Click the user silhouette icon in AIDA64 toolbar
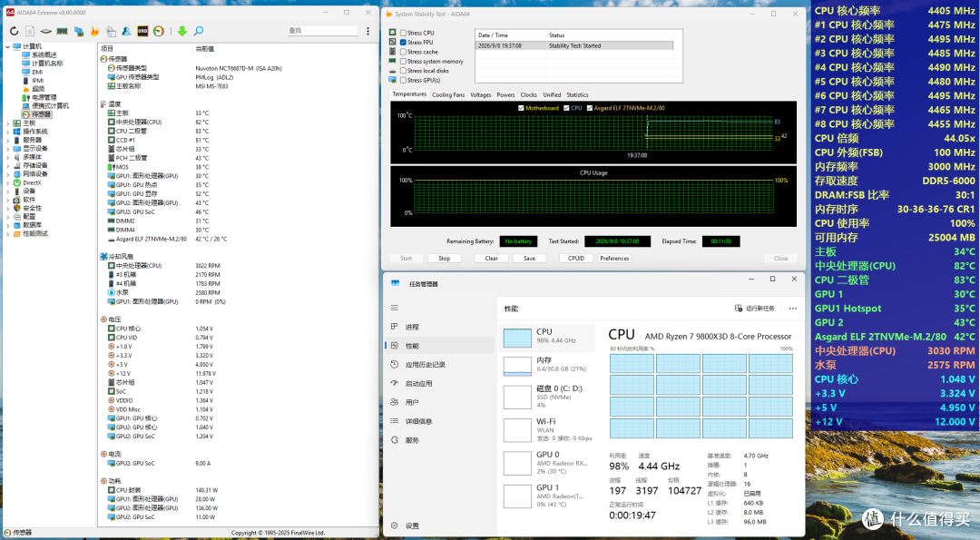The image size is (980, 540). point(126,31)
